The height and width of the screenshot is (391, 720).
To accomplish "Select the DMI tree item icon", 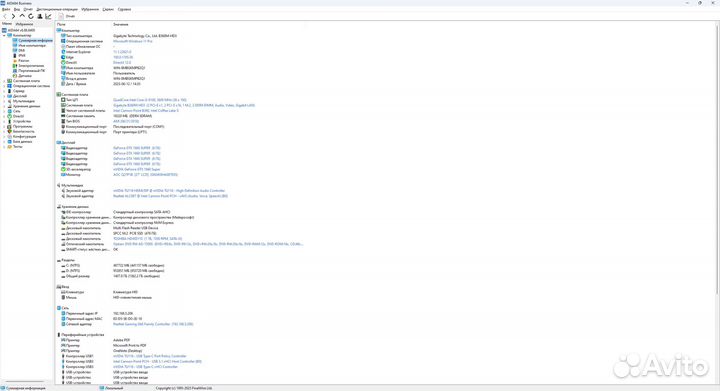I will (x=15, y=50).
